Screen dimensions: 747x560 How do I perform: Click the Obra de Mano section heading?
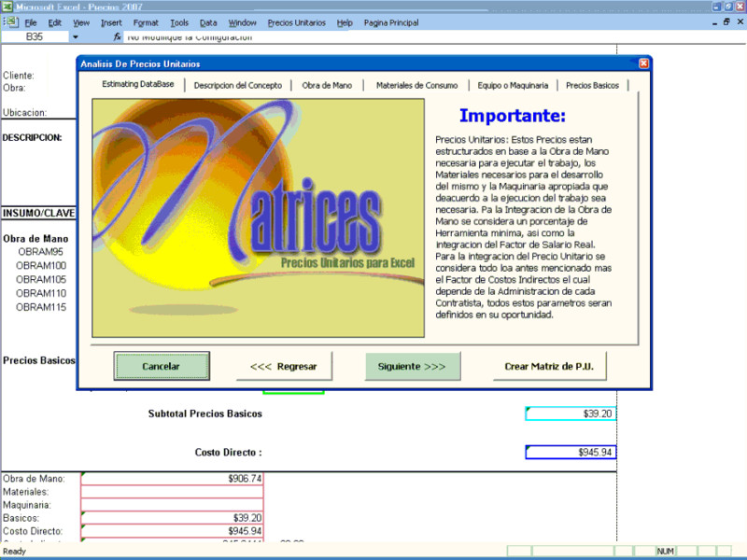click(35, 239)
